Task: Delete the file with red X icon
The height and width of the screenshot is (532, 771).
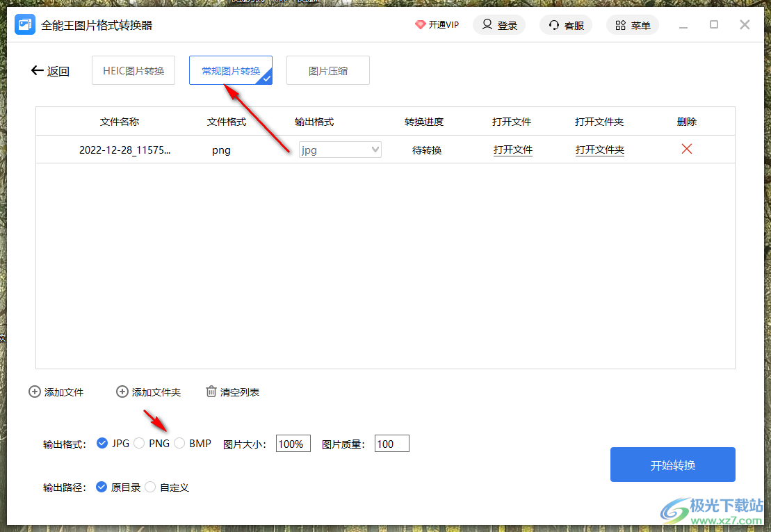Action: click(687, 149)
